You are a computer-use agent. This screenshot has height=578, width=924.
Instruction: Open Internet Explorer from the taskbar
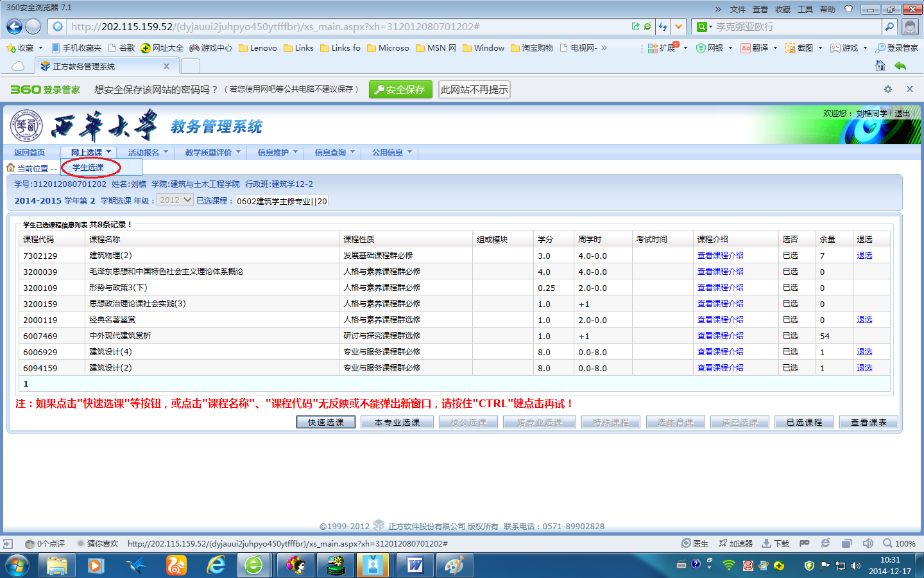[x=216, y=565]
